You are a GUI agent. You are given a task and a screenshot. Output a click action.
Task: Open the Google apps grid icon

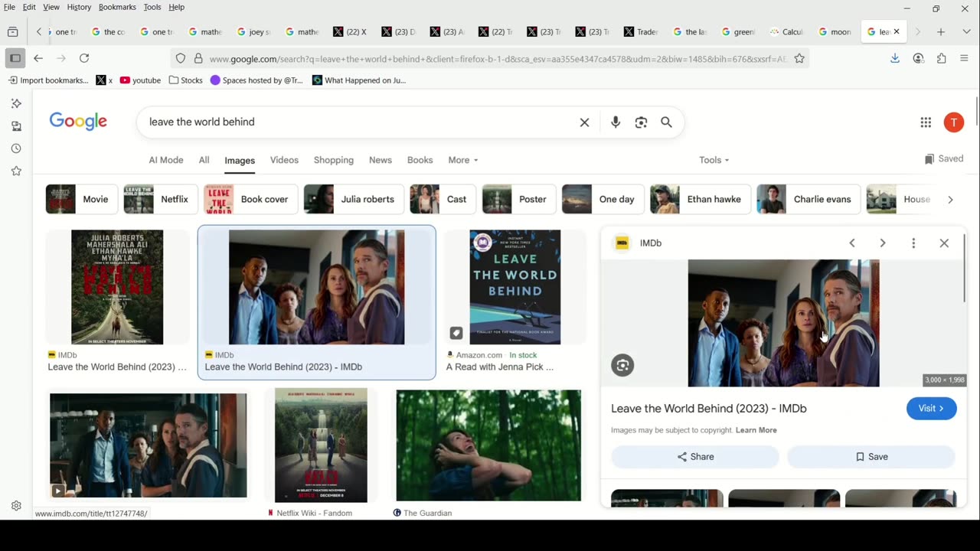(926, 122)
